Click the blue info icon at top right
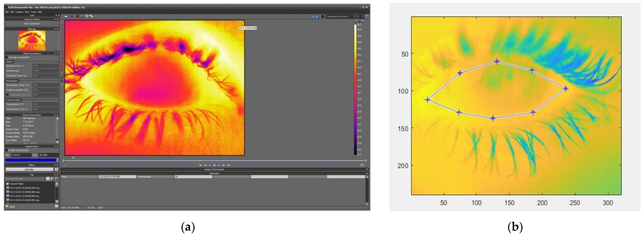Image resolution: width=644 pixels, height=236 pixels. (x=367, y=16)
